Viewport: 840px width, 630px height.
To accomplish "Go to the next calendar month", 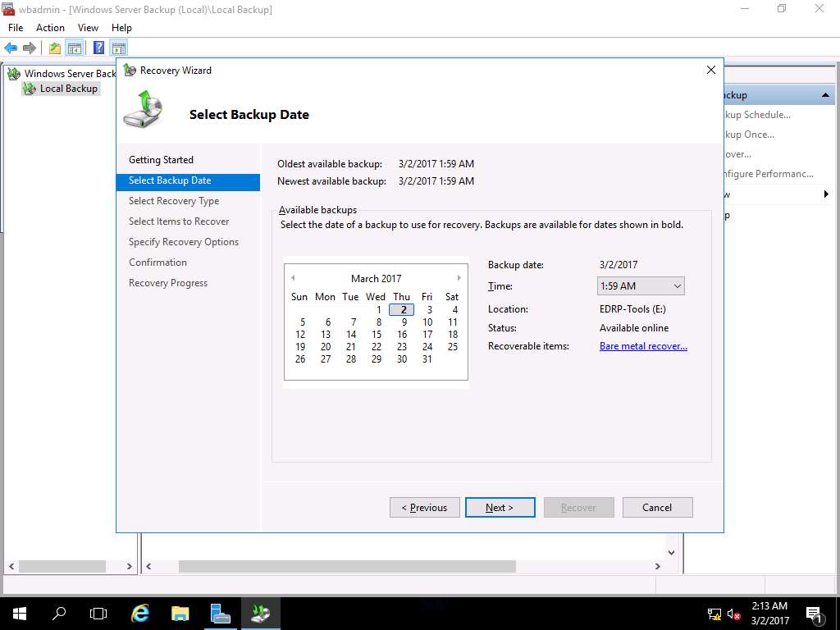I will [459, 278].
